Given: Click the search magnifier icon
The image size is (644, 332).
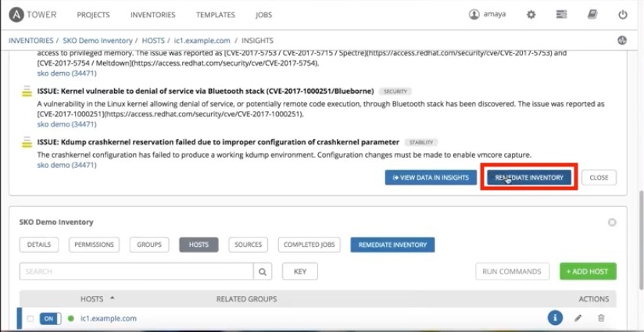Looking at the screenshot, I should click(x=263, y=272).
